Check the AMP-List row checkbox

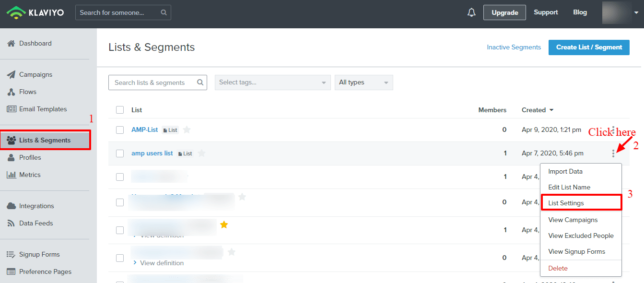pyautogui.click(x=120, y=130)
